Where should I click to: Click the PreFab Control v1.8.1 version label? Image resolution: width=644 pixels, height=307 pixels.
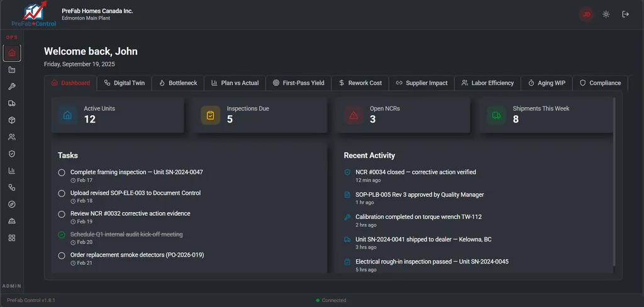click(x=31, y=301)
